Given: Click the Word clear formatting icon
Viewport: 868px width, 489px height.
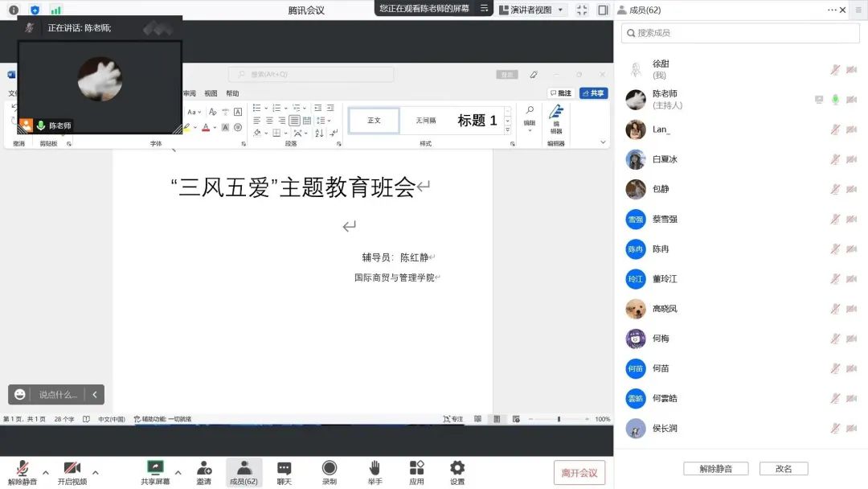Looking at the screenshot, I should 212,112.
